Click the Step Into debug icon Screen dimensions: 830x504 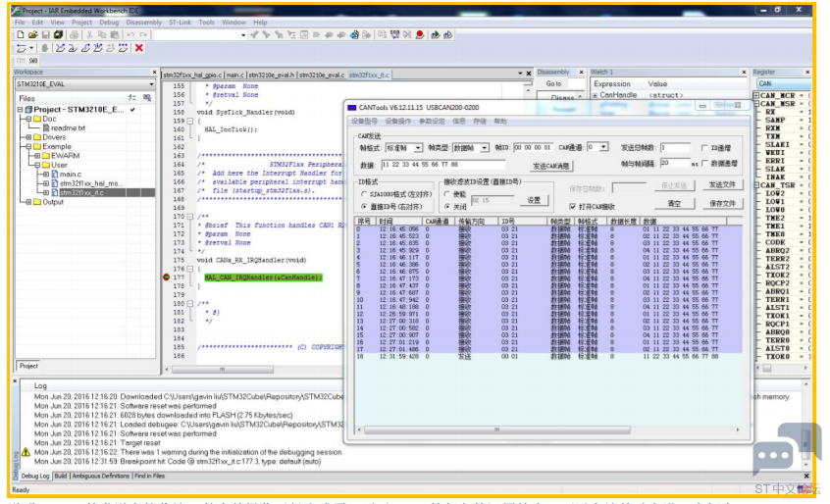(x=73, y=48)
